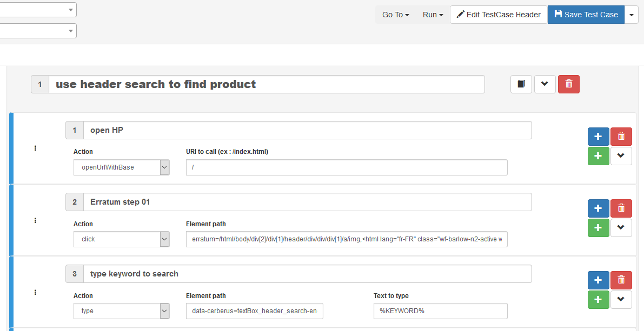The height and width of the screenshot is (331, 644).
Task: Delete step 'use header search to find product'
Action: tap(568, 84)
